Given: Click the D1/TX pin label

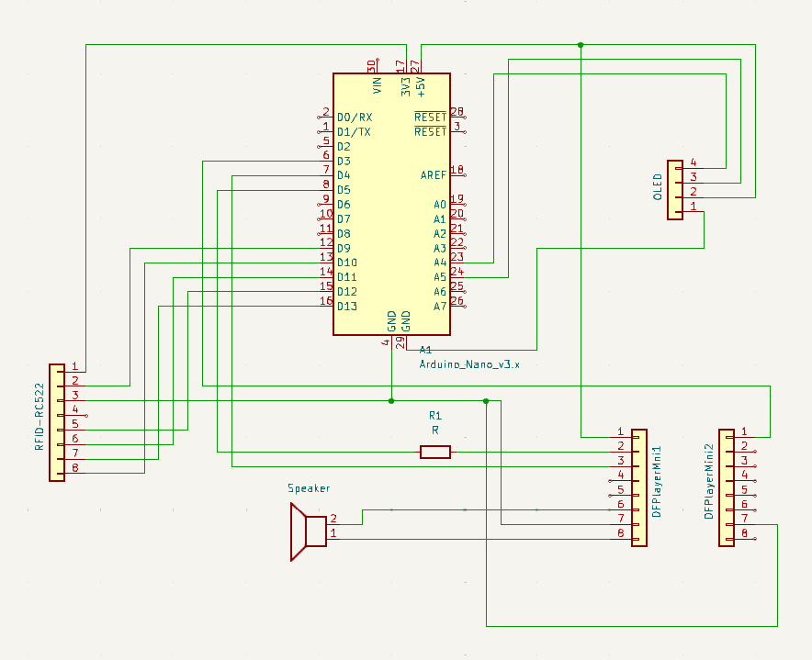Looking at the screenshot, I should [x=354, y=132].
